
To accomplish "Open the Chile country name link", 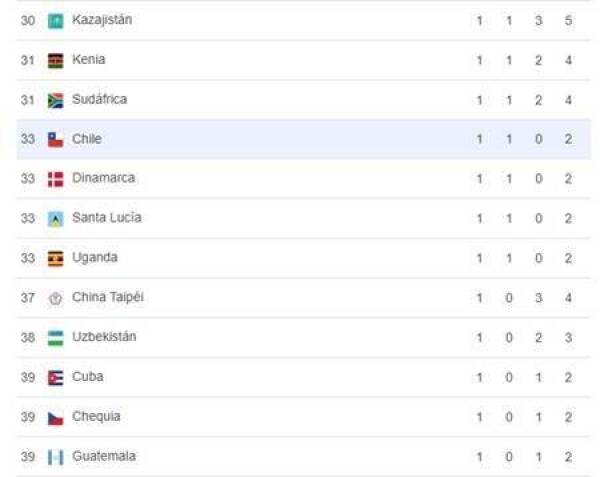I will [x=87, y=139].
